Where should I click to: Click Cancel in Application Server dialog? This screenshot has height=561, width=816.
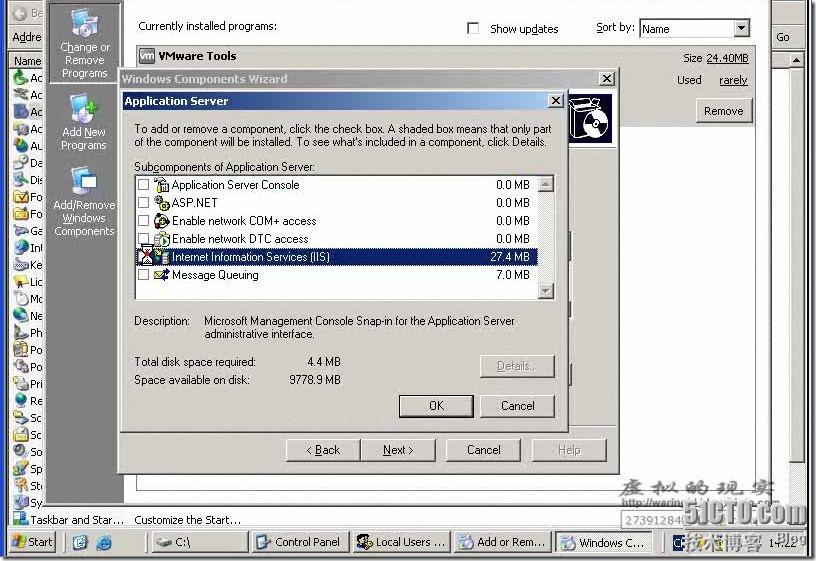click(517, 406)
